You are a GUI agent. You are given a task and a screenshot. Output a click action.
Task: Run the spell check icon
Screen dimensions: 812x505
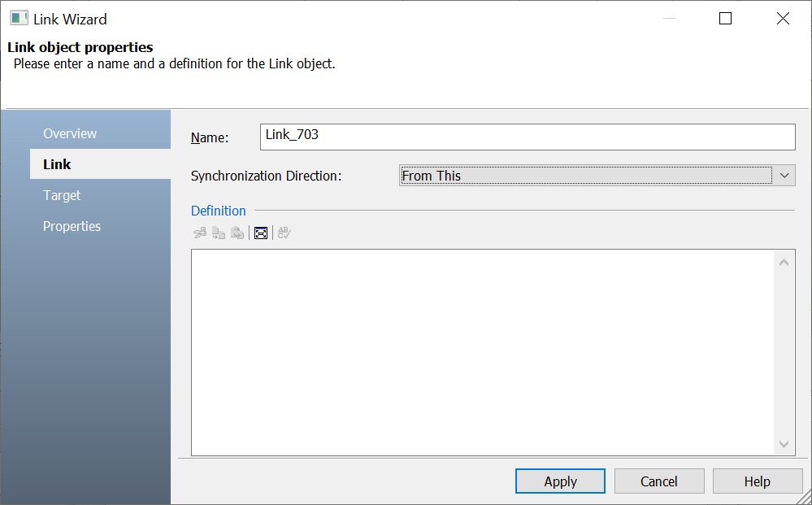click(284, 233)
